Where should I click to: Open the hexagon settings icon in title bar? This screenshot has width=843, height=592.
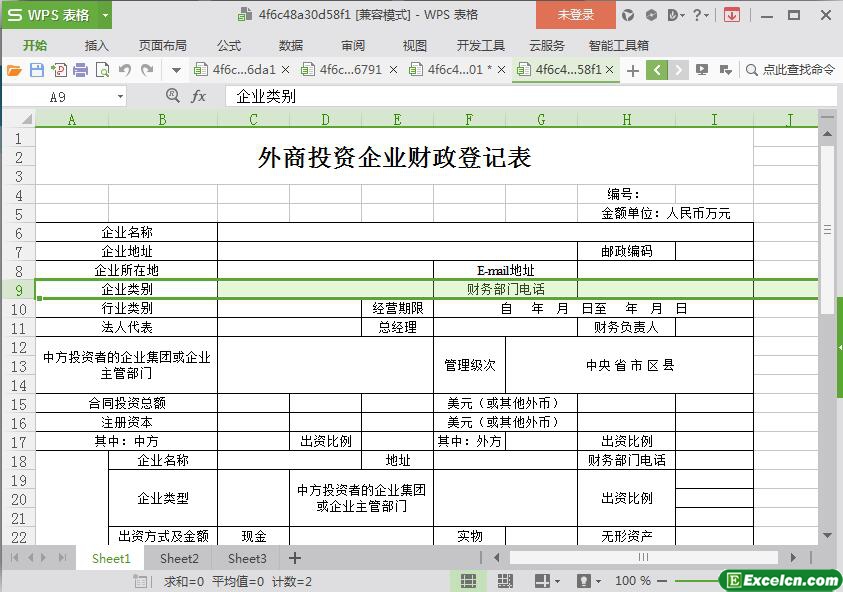pos(651,15)
